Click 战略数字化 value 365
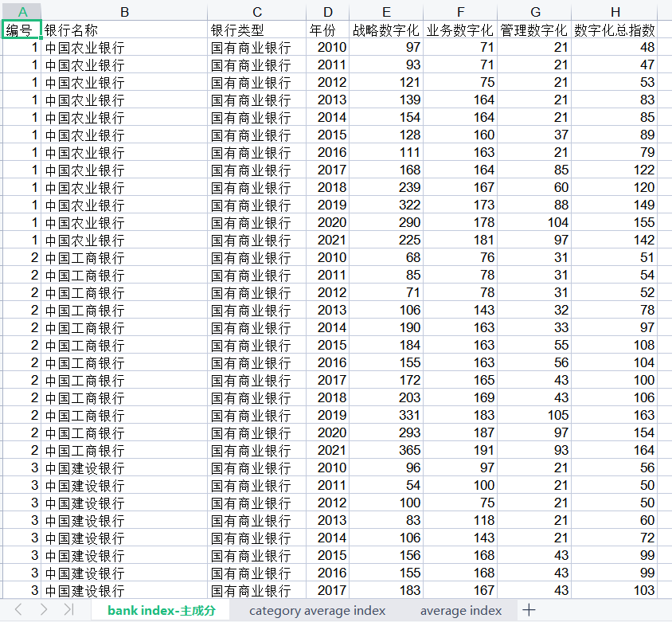 [386, 451]
